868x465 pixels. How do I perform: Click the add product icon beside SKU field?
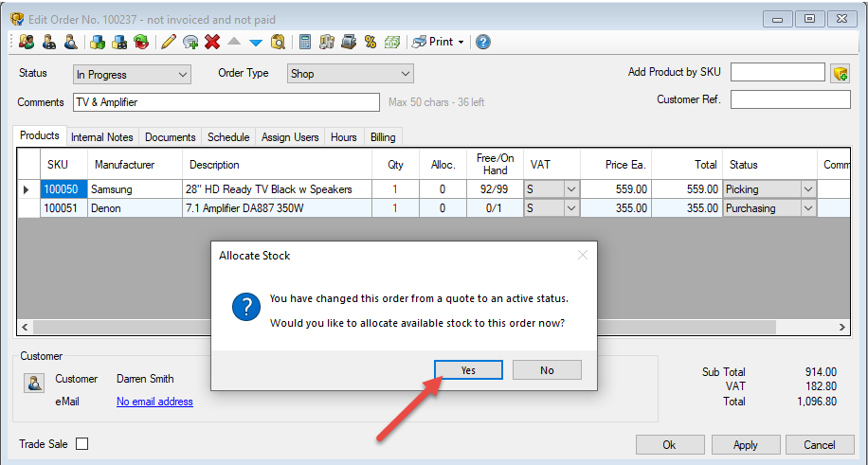(x=840, y=74)
